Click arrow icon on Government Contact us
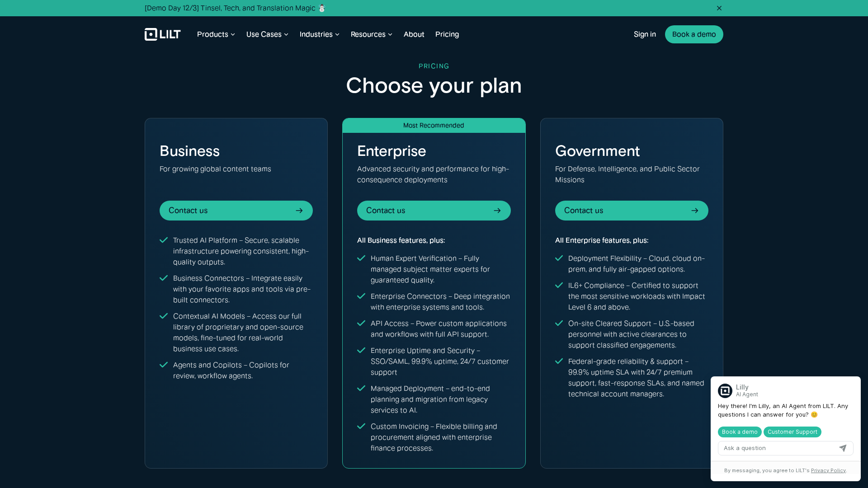The image size is (868, 488). pyautogui.click(x=694, y=211)
